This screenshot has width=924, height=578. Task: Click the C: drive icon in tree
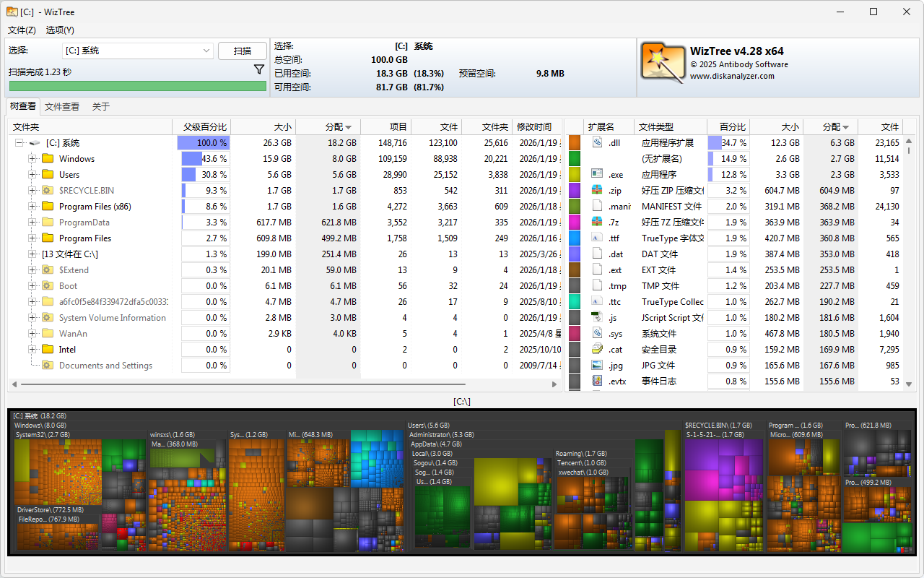pyautogui.click(x=35, y=143)
